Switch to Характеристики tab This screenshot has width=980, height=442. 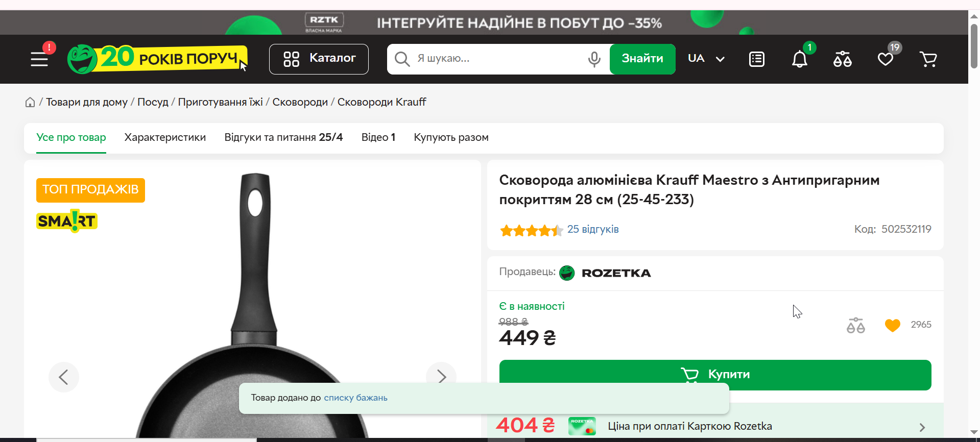click(165, 137)
